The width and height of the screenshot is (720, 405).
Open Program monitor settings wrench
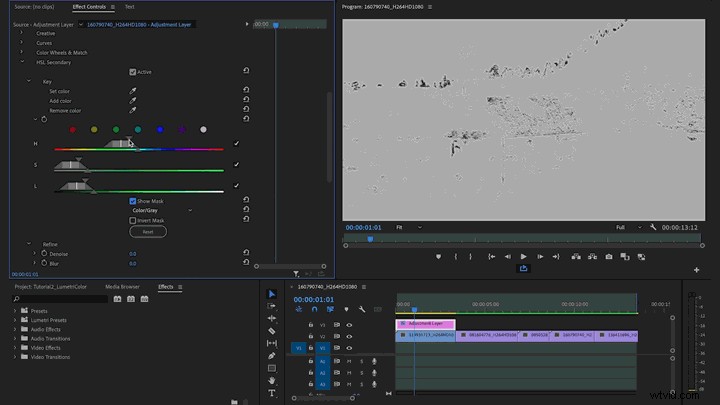(653, 227)
